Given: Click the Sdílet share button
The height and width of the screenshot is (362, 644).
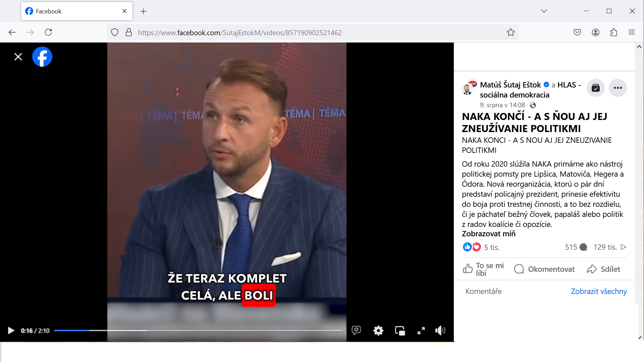Looking at the screenshot, I should 604,269.
